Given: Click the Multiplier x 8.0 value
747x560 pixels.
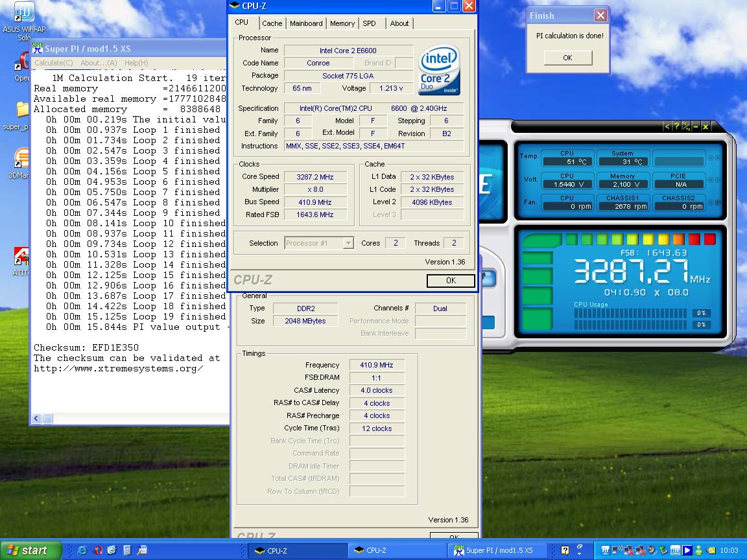Looking at the screenshot, I should [x=315, y=189].
